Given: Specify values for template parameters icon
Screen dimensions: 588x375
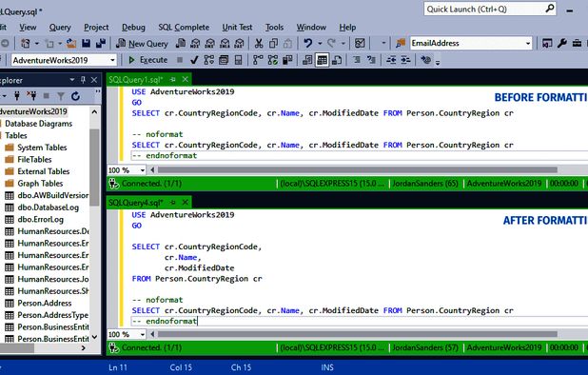Looking at the screenshot, I should click(425, 60).
